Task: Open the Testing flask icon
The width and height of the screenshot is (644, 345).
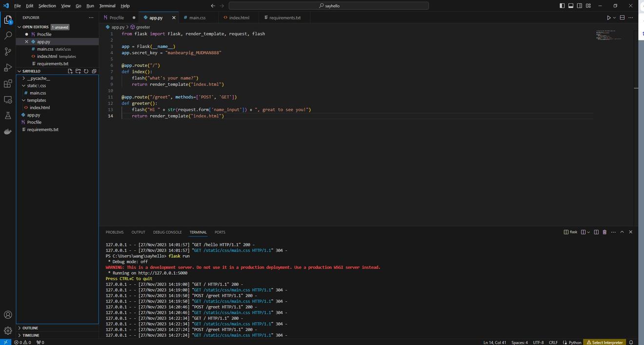Action: point(8,115)
